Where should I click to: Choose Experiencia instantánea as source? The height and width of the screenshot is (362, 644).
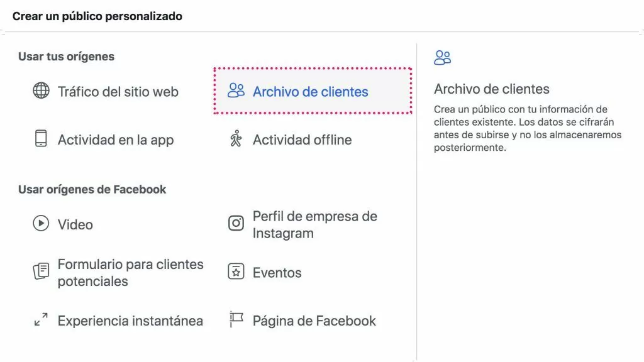click(118, 321)
